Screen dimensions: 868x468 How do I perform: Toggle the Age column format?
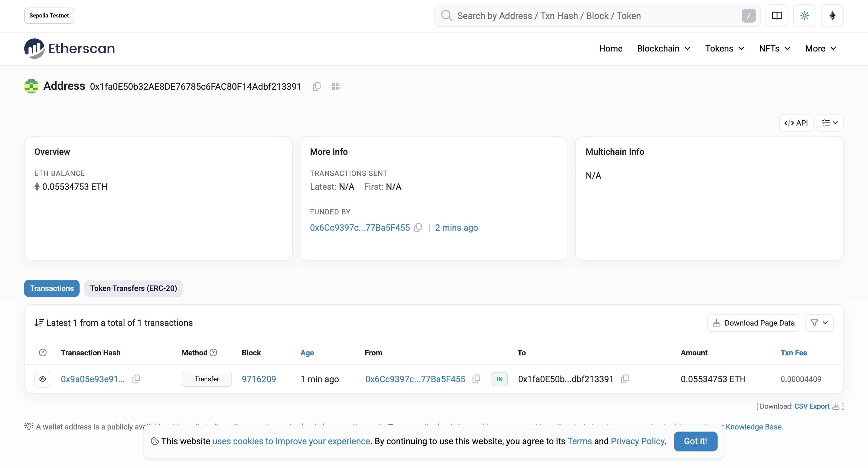click(x=307, y=353)
